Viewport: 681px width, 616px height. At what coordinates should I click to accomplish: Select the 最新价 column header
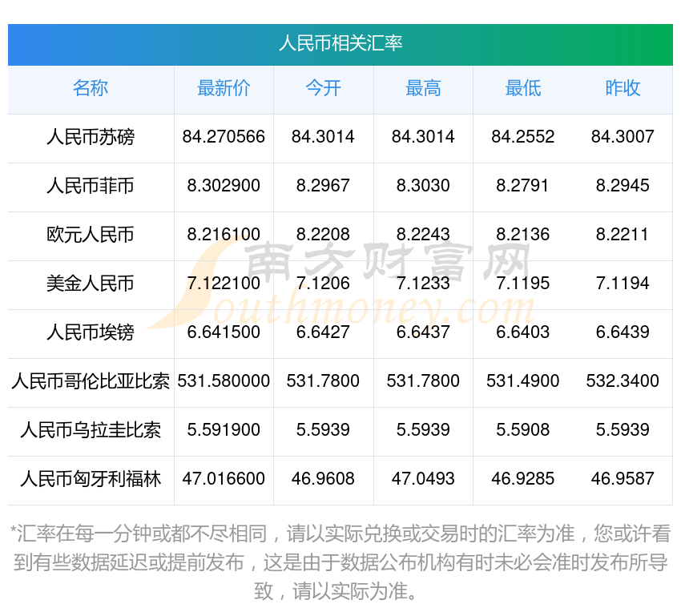coord(224,89)
